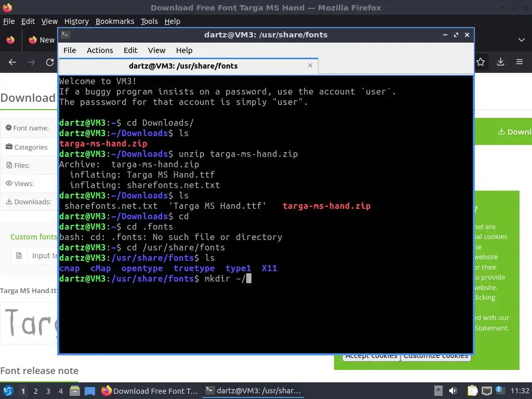This screenshot has height=399, width=532.
Task: Click truetype directory in terminal output
Action: coord(194,269)
